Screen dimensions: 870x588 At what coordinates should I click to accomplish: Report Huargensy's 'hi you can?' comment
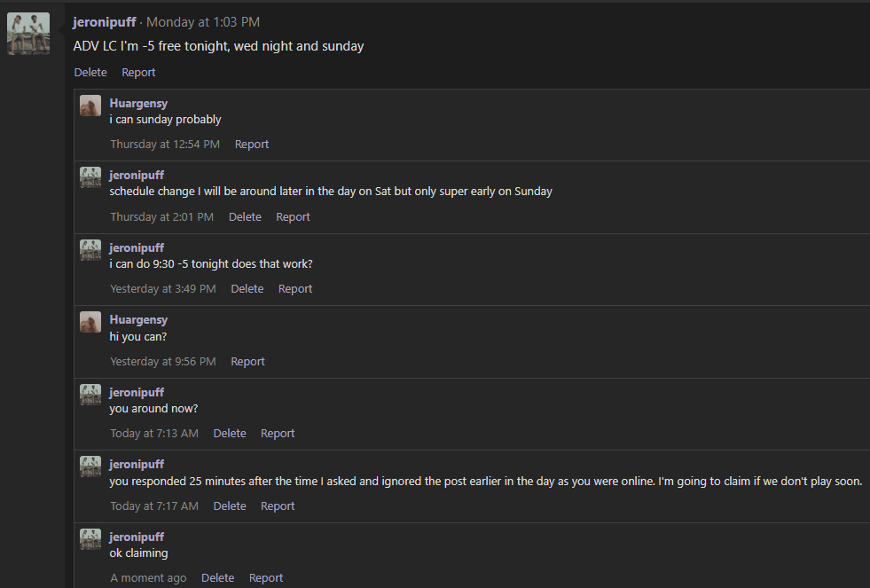[248, 361]
